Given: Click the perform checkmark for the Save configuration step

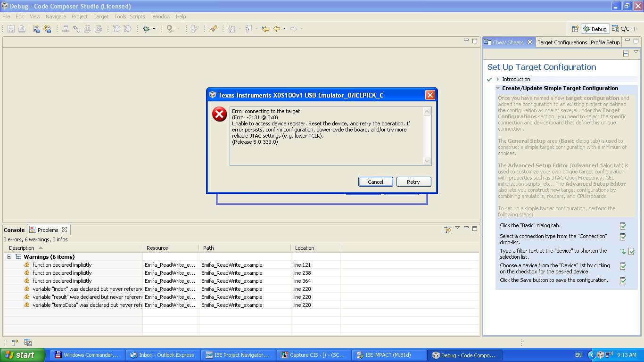Looking at the screenshot, I should point(623,280).
